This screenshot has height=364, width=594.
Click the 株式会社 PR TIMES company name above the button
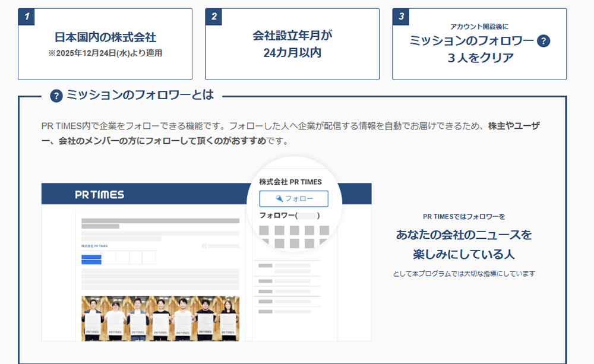(x=291, y=180)
